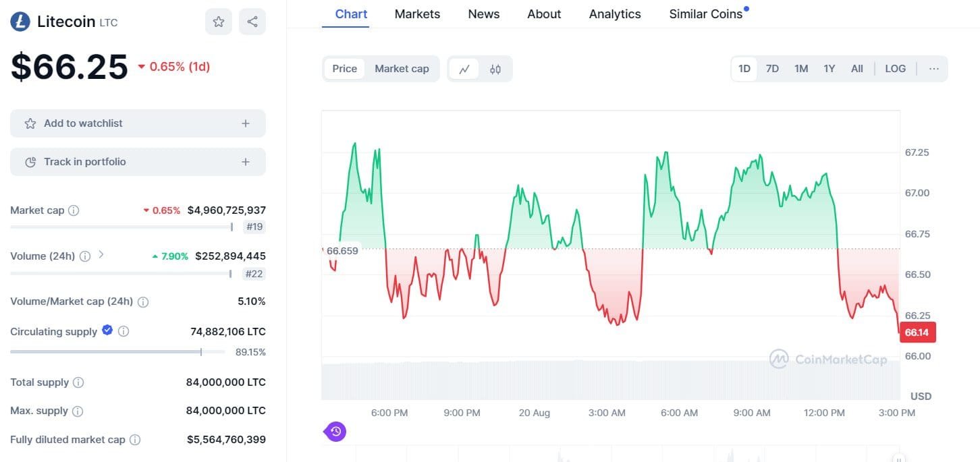This screenshot has height=462, width=980.
Task: Open Circulating supply info tooltip icon
Action: (x=123, y=331)
